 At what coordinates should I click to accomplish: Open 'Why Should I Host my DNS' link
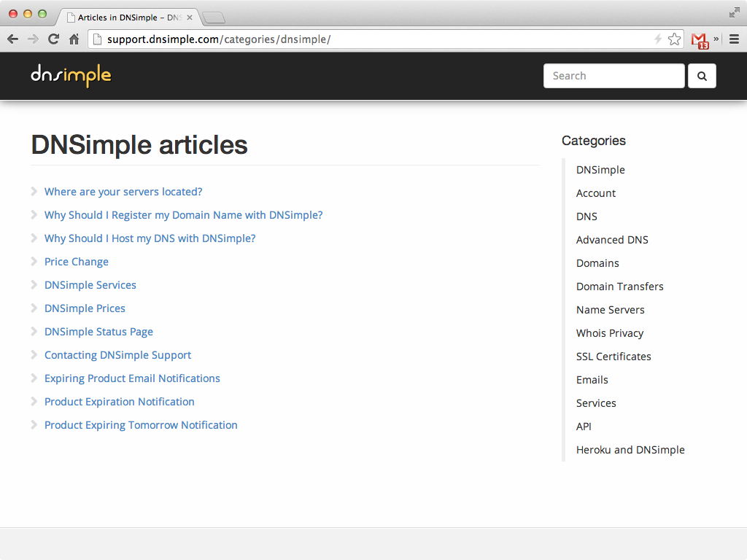coord(150,238)
